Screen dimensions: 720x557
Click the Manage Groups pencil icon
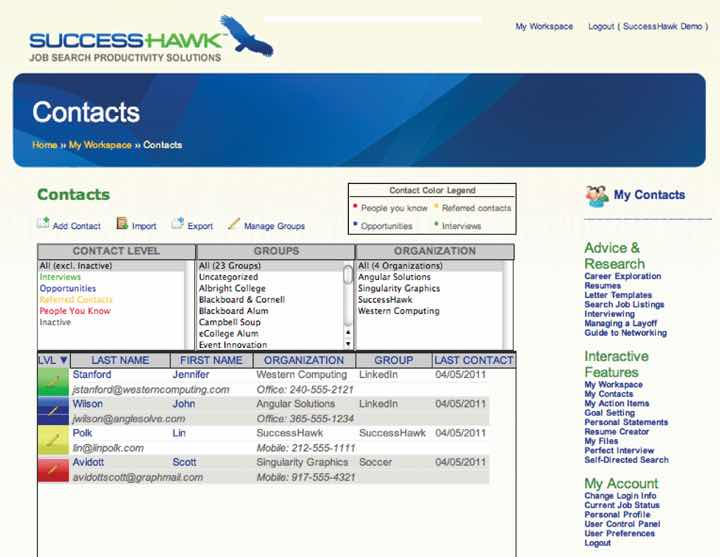pyautogui.click(x=234, y=224)
